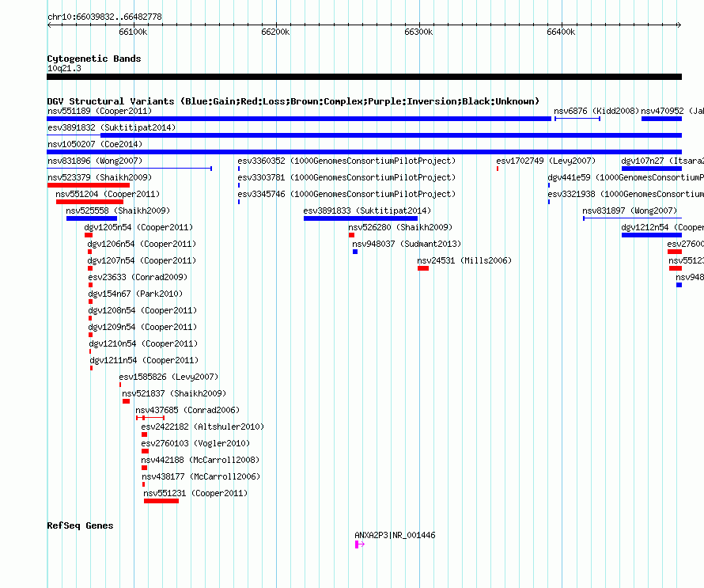Open nsv523379 (Shaikh2009) loss variant
This screenshot has height=588, width=704.
tap(100, 177)
